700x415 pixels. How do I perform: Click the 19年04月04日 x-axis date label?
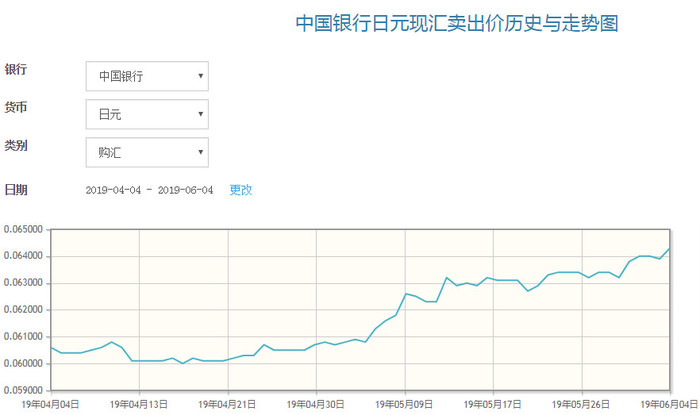click(x=50, y=405)
